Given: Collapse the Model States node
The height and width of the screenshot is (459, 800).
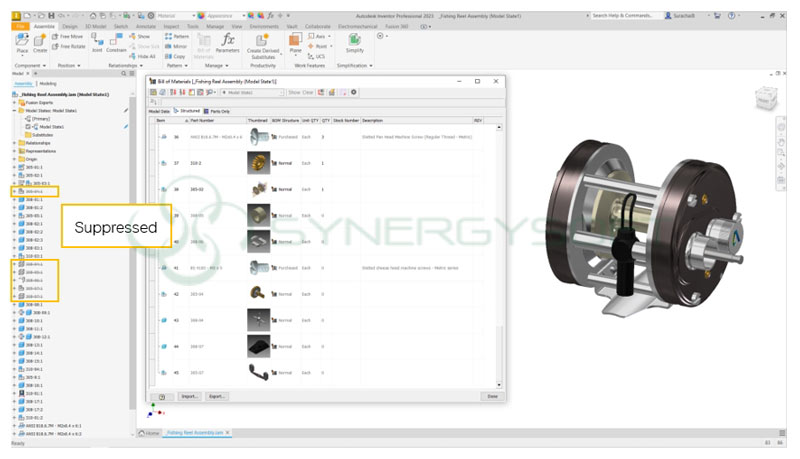Looking at the screenshot, I should coord(14,110).
